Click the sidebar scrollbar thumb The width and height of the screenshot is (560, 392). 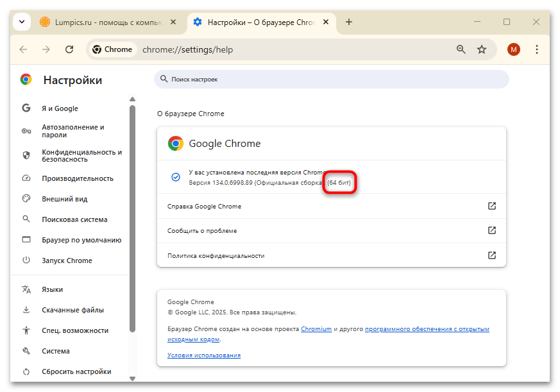(x=133, y=219)
